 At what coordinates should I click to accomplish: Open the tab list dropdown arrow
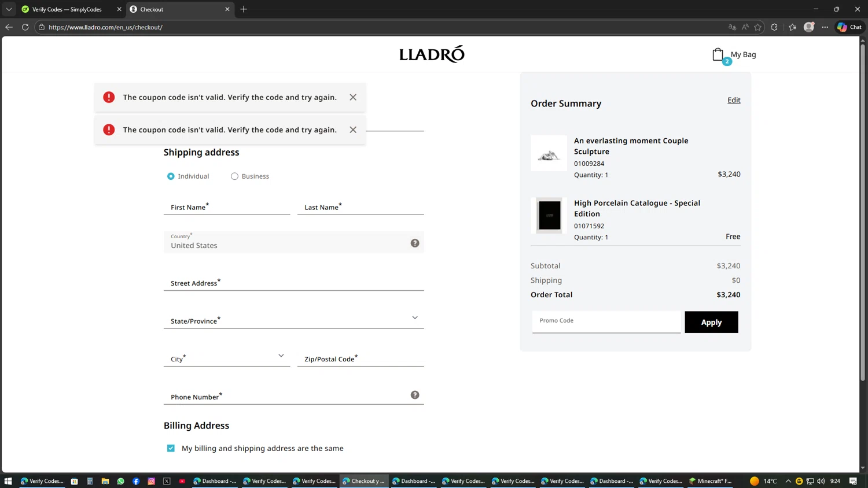click(x=9, y=9)
